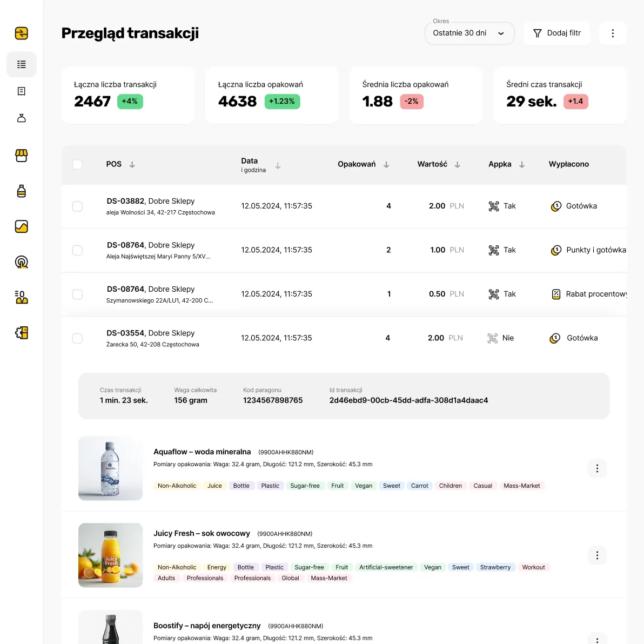Click the coin icon in the DS-03554 row
Image resolution: width=644 pixels, height=644 pixels.
point(555,338)
